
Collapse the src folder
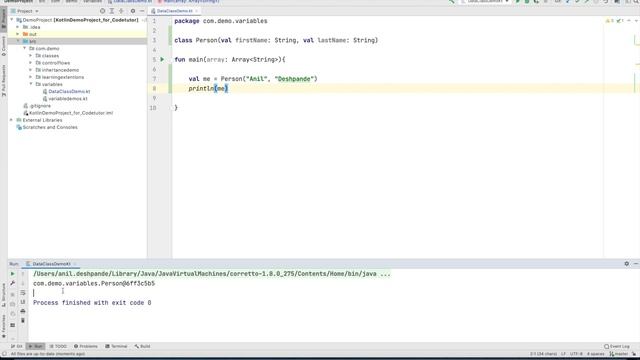18,41
